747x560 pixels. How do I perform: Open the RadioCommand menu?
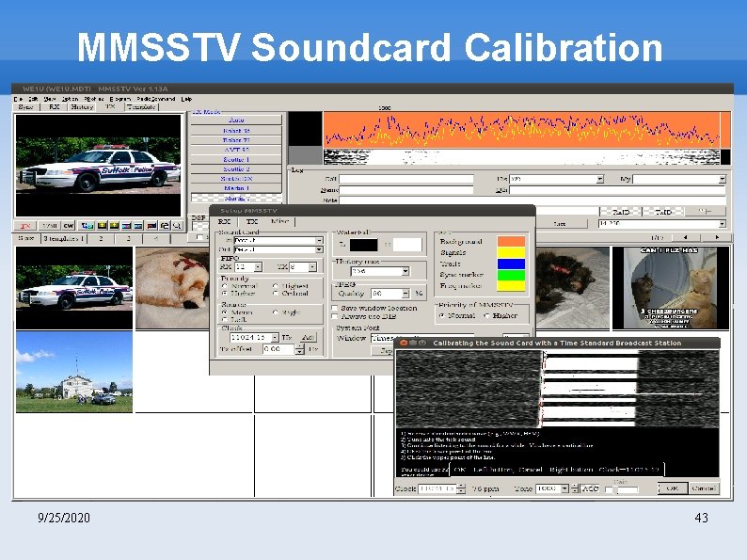pos(156,99)
